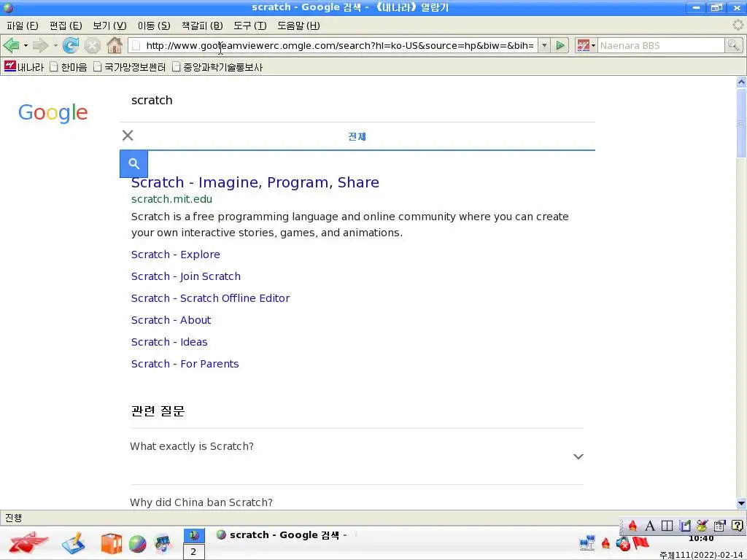
Task: Open 'Scratch - Scratch Offline Editor' link
Action: tap(211, 298)
